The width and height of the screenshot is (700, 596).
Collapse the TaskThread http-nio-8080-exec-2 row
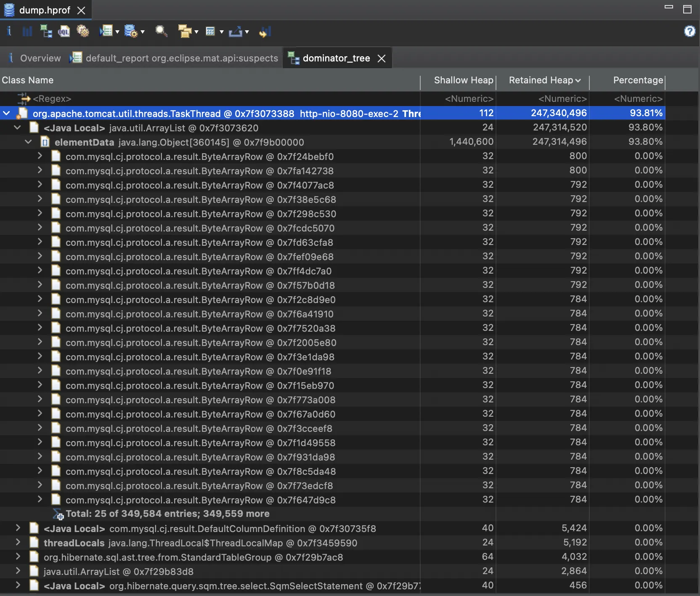[7, 113]
